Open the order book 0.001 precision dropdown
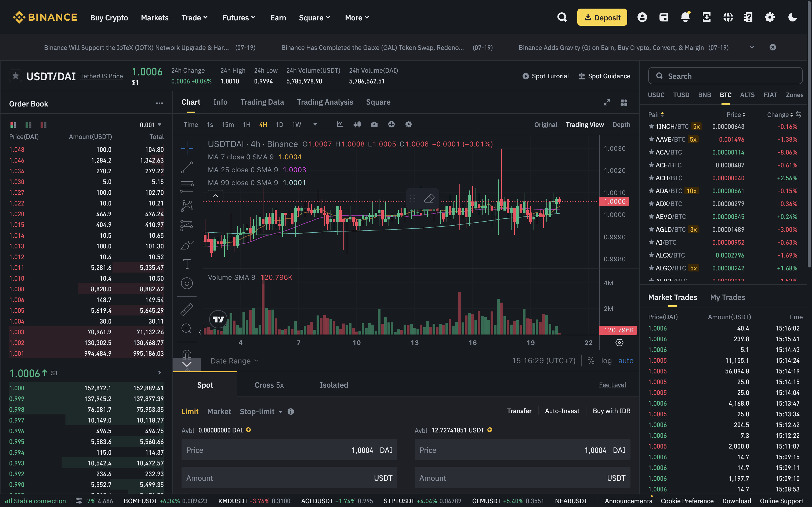The height and width of the screenshot is (507, 812). pyautogui.click(x=151, y=125)
